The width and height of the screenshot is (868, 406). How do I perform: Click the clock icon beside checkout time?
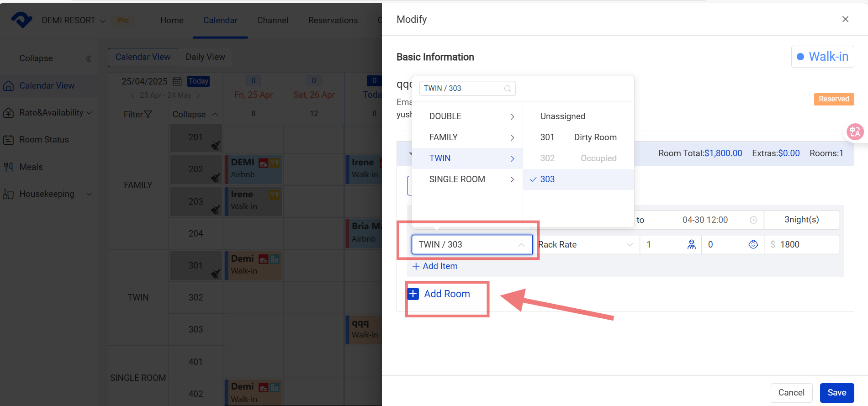[753, 220]
